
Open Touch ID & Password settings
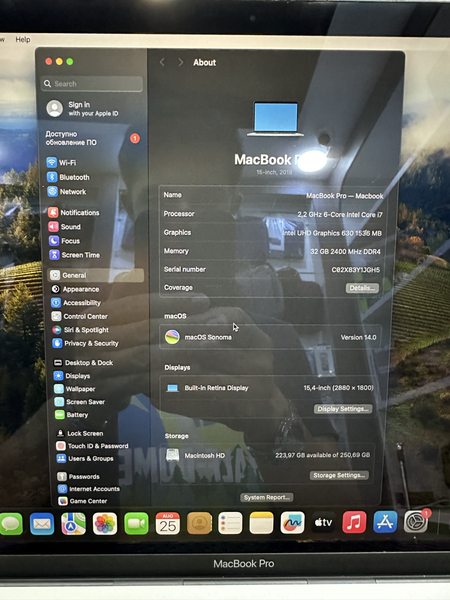[92, 446]
